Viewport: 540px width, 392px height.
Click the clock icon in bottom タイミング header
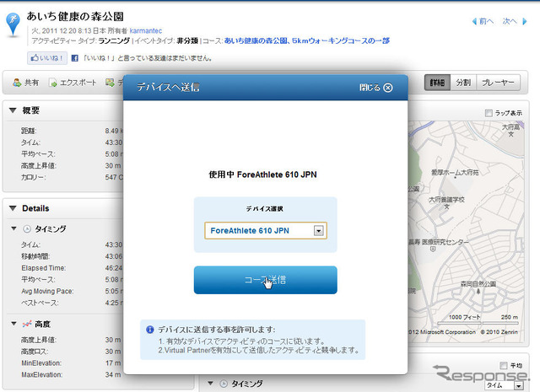tap(224, 384)
